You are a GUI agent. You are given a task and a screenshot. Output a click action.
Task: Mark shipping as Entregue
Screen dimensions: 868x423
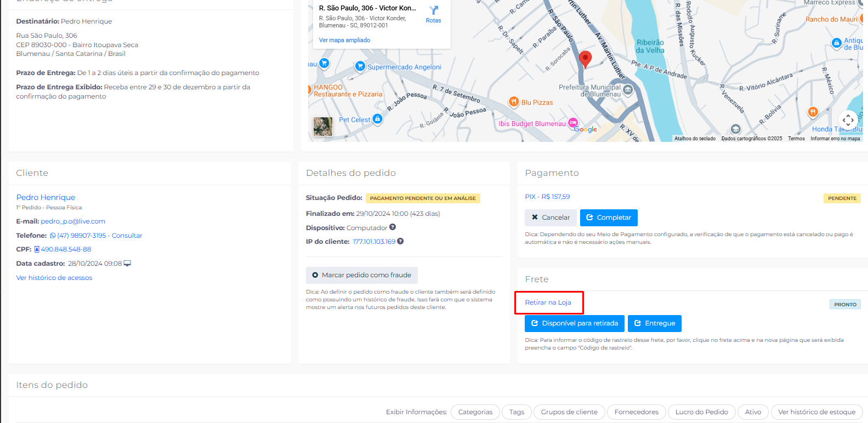655,323
